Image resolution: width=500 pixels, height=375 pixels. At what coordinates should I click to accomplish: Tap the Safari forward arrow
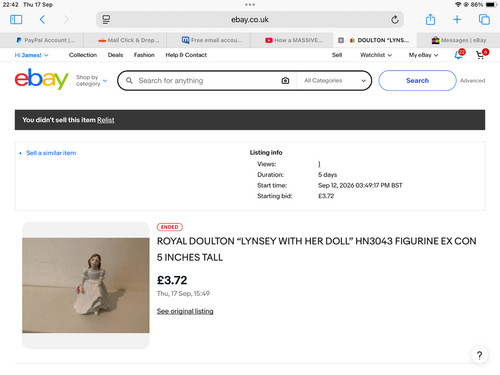tap(66, 20)
